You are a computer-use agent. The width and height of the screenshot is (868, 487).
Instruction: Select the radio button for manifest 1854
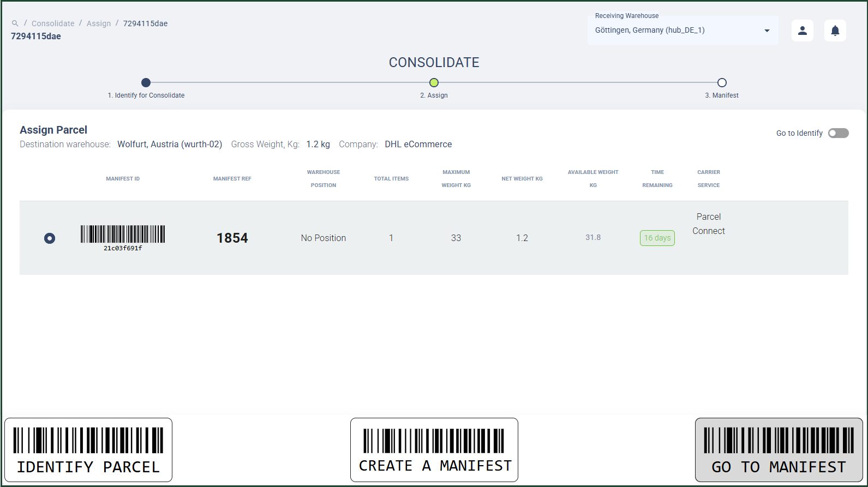pos(50,238)
